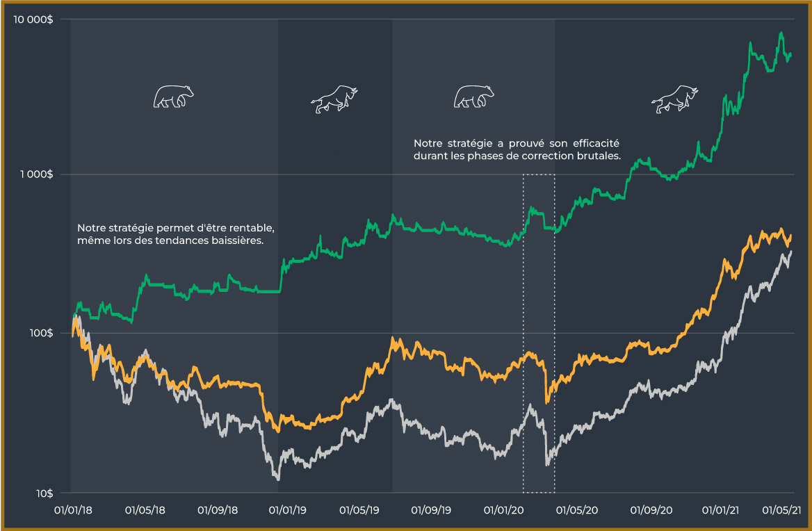
Task: Select the 01/01/19 date label
Action: pos(287,509)
